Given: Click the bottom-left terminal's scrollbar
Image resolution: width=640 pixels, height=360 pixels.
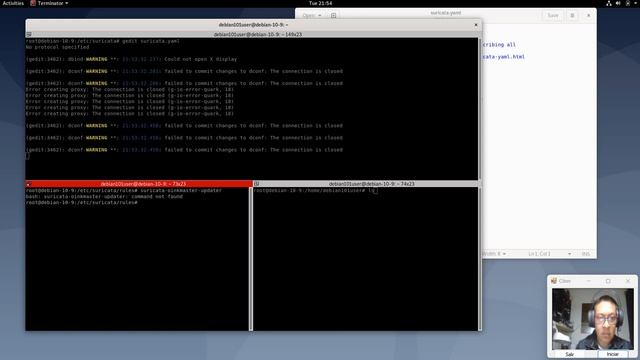Looking at the screenshot, I should point(251,259).
